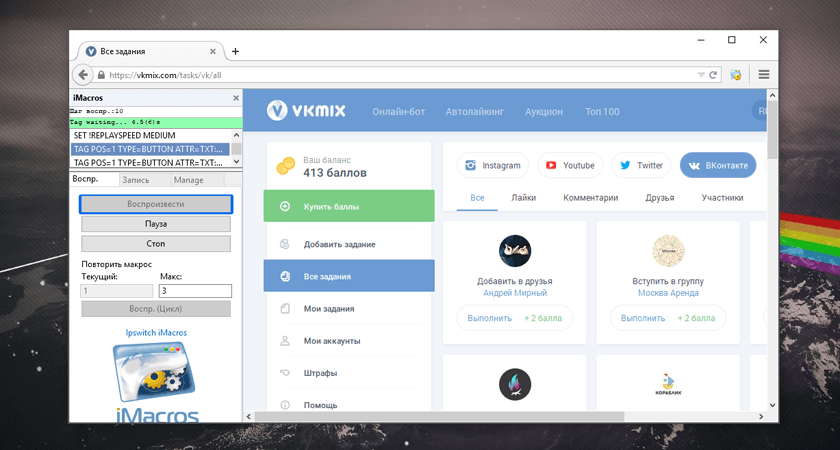Click the Макс loop count input field
This screenshot has width=840, height=450.
[196, 291]
